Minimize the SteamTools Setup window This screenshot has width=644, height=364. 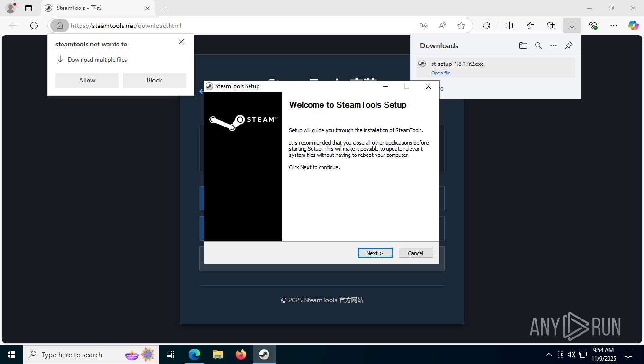pyautogui.click(x=385, y=86)
